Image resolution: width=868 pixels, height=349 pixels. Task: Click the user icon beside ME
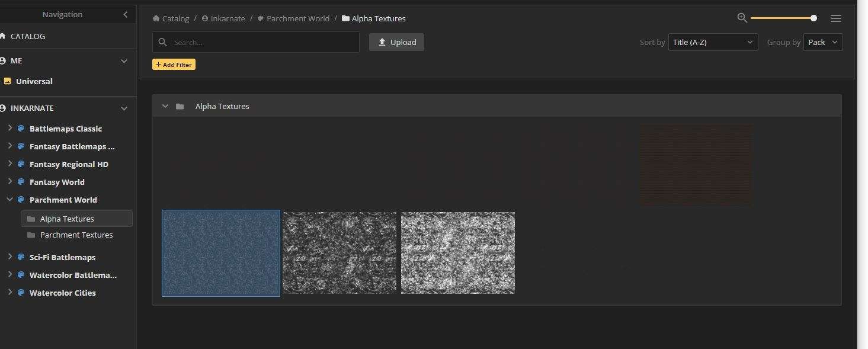(2, 60)
